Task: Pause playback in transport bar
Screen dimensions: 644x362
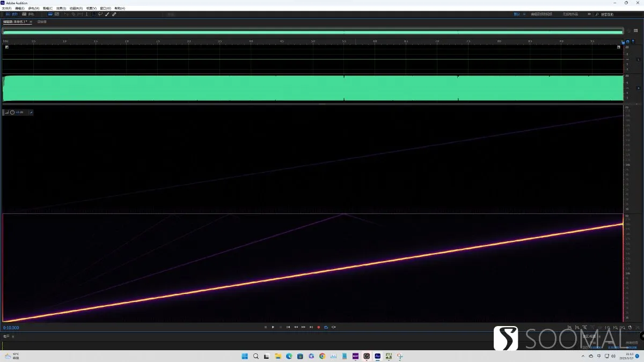Action: click(281, 327)
